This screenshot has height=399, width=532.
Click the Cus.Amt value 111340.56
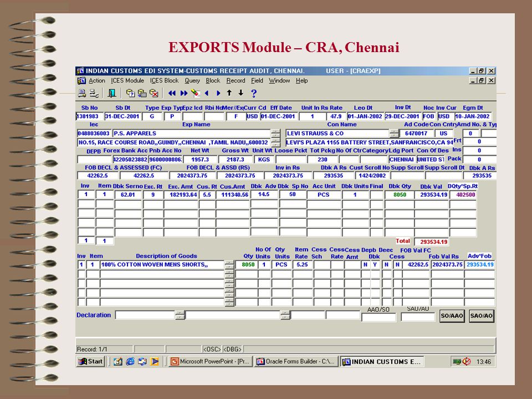pos(233,195)
